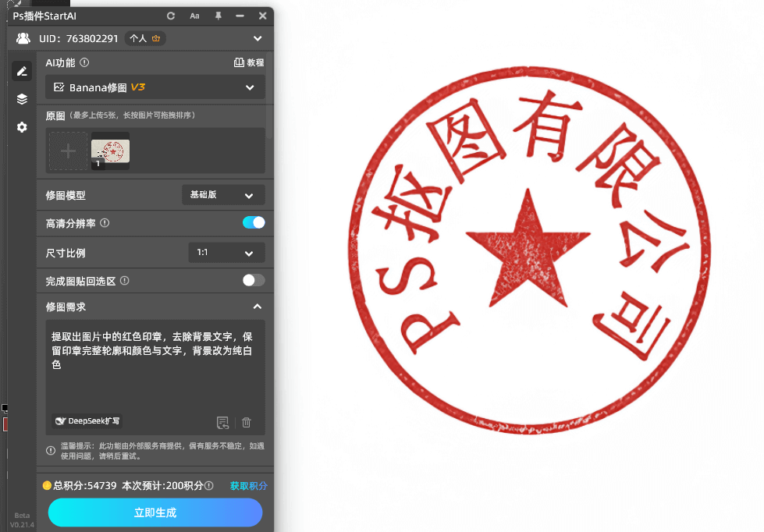Click the Aa font size icon

click(x=194, y=16)
